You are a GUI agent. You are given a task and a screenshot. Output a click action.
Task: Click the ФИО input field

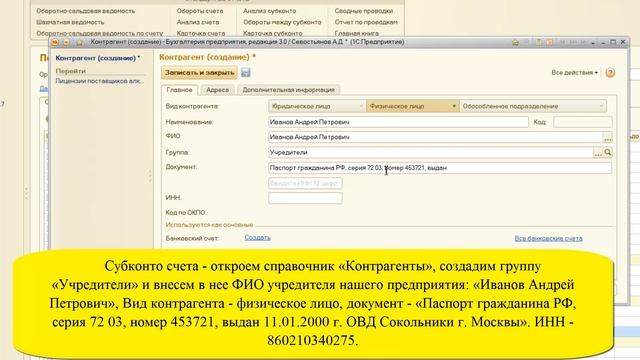click(x=435, y=137)
